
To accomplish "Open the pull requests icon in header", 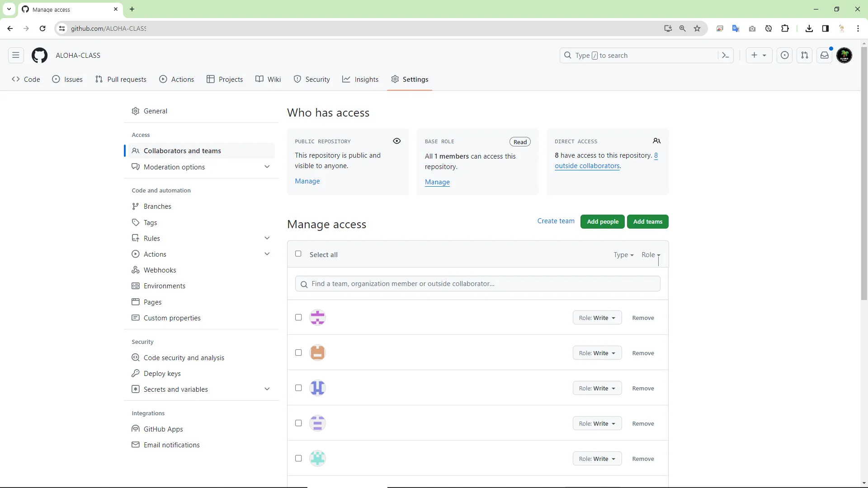I will 805,55.
